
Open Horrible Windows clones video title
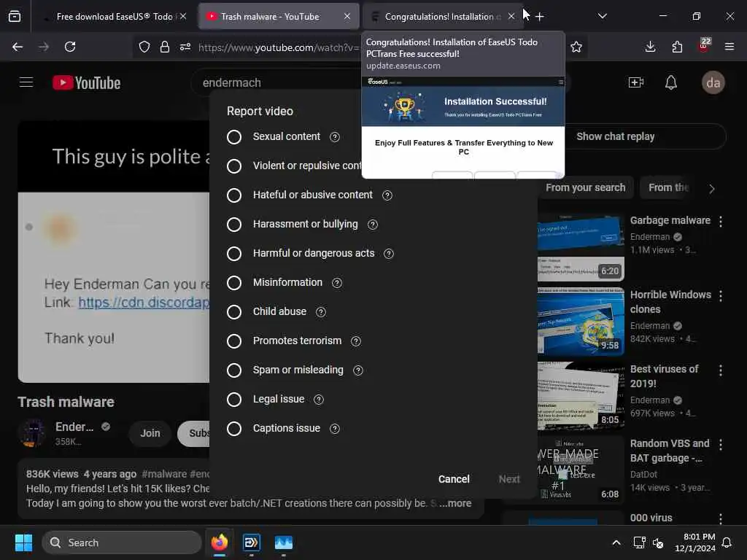[670, 302]
